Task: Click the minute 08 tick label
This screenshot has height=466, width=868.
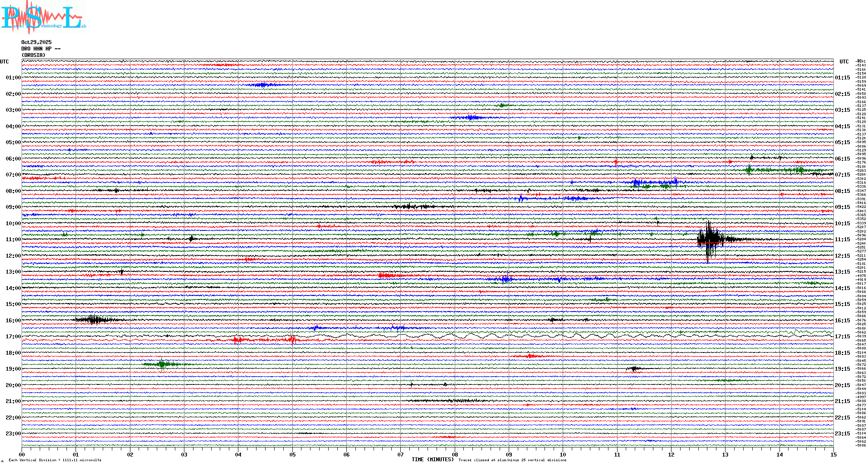Action: pyautogui.click(x=455, y=454)
